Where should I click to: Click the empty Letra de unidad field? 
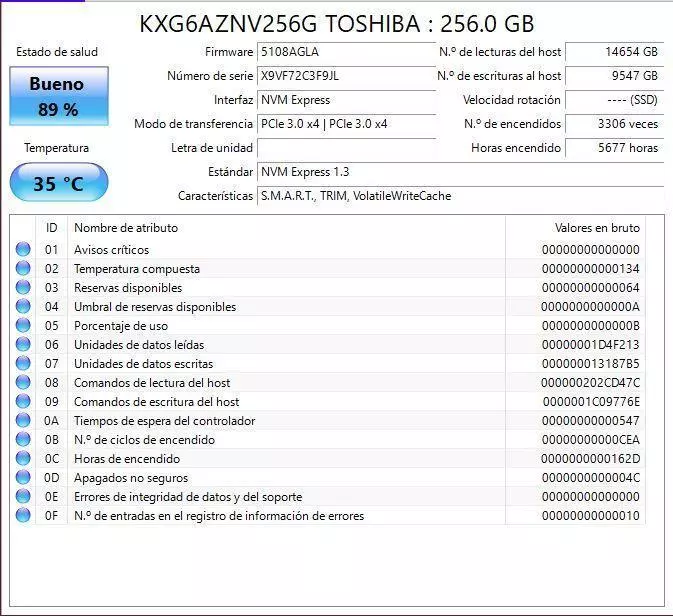(346, 148)
